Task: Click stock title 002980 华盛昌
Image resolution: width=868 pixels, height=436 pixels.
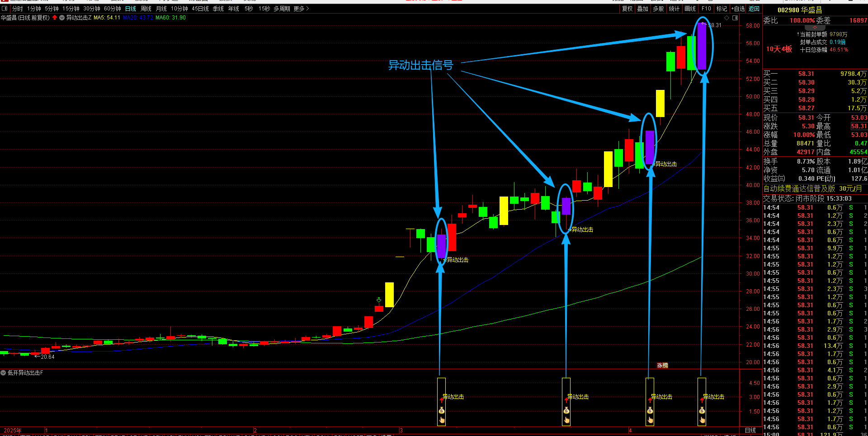Action: (800, 10)
